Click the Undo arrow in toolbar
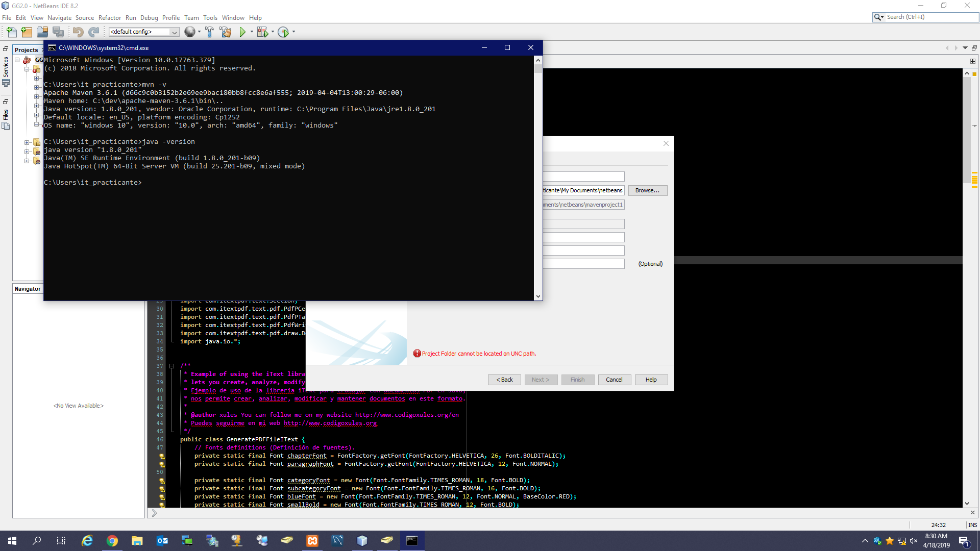The image size is (980, 551). (78, 32)
